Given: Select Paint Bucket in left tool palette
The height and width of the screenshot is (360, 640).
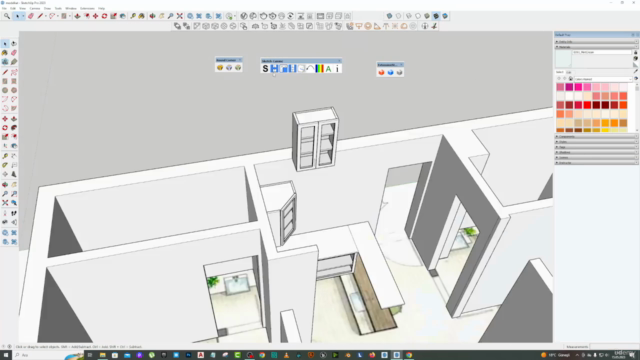Looking at the screenshot, I should (x=5, y=53).
